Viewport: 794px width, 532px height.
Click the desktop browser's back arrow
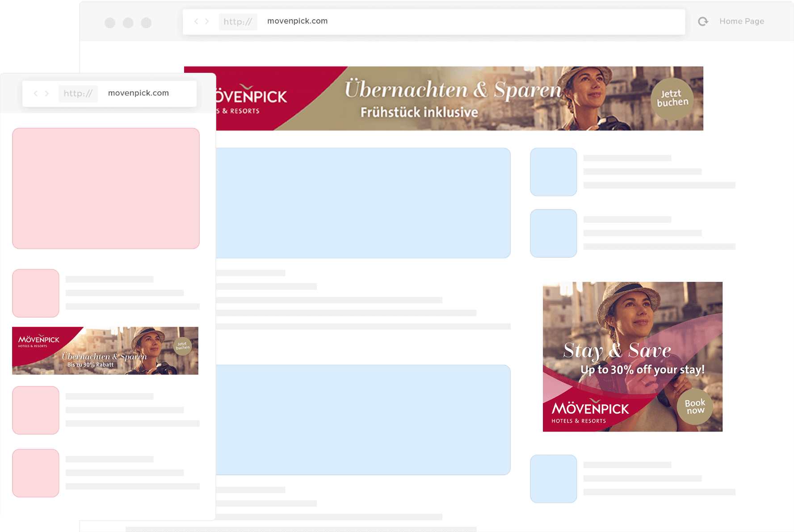point(196,21)
